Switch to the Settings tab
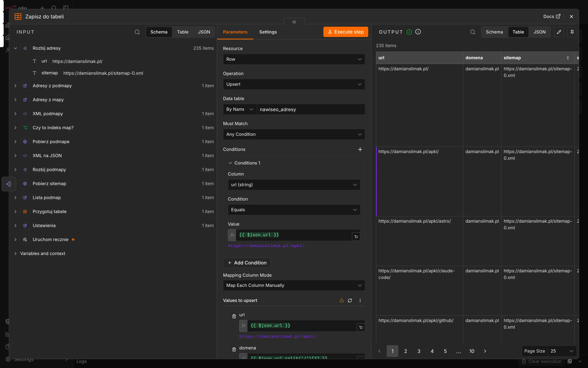This screenshot has height=368, width=588. click(x=268, y=32)
